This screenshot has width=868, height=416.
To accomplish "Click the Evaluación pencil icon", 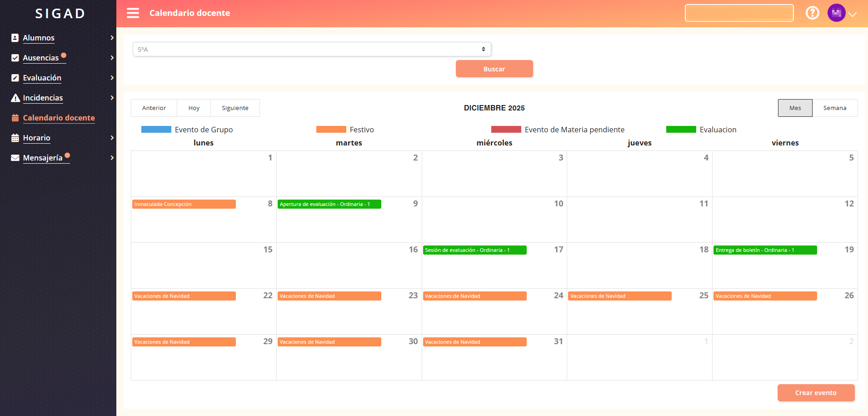I will click(15, 78).
